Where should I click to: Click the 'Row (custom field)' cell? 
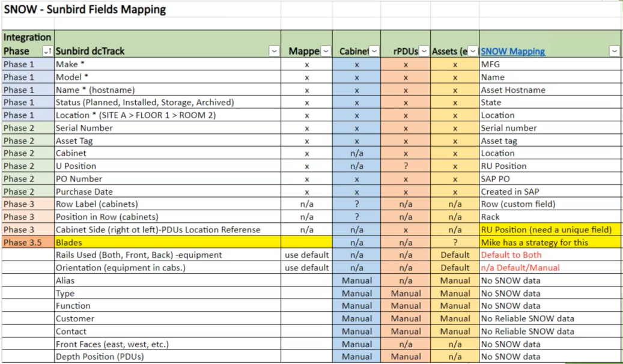[550, 204]
